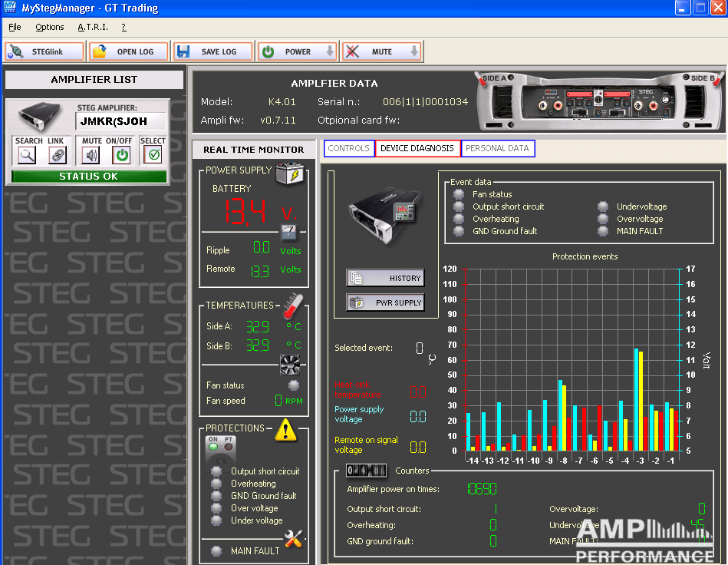Expand the MUTE toolbar dropdown arrow
This screenshot has height=565, width=728.
pos(414,52)
